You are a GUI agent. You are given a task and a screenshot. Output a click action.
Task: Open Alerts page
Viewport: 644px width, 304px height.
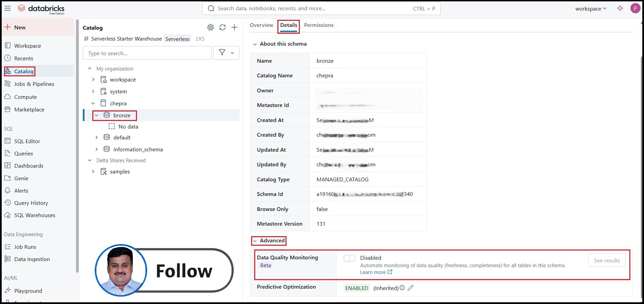point(21,191)
